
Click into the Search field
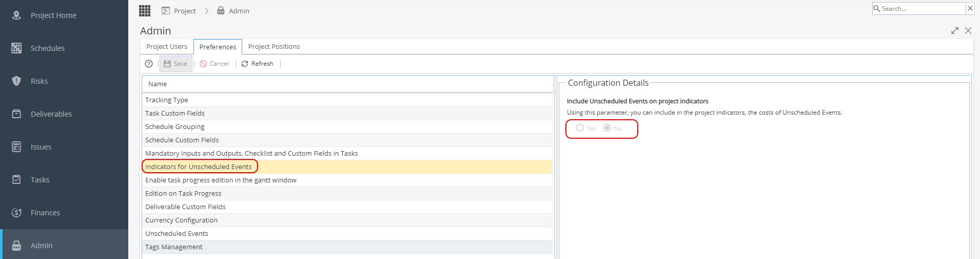click(923, 9)
